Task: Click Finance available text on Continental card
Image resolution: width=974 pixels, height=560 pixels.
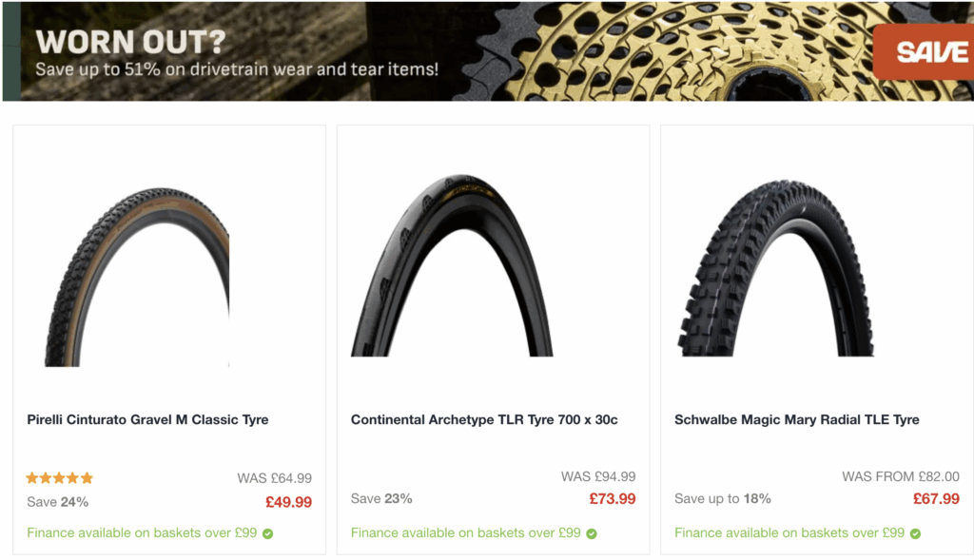Action: (465, 532)
